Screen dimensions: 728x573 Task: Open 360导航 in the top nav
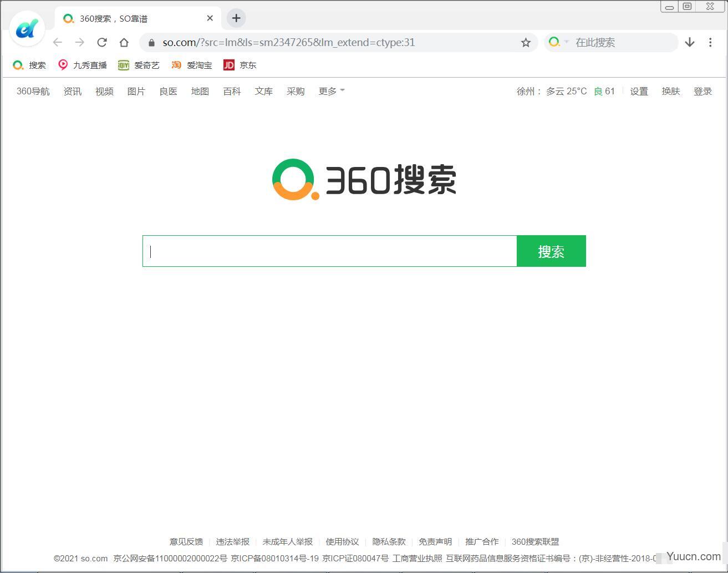tap(33, 91)
